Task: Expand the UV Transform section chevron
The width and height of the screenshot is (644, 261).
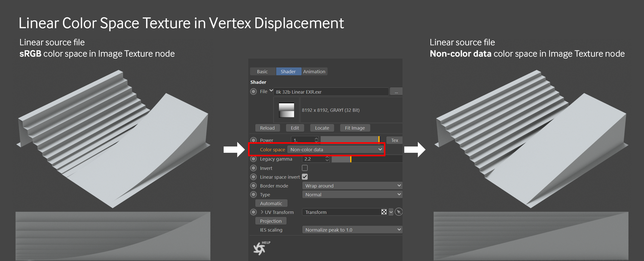Action: coord(262,212)
